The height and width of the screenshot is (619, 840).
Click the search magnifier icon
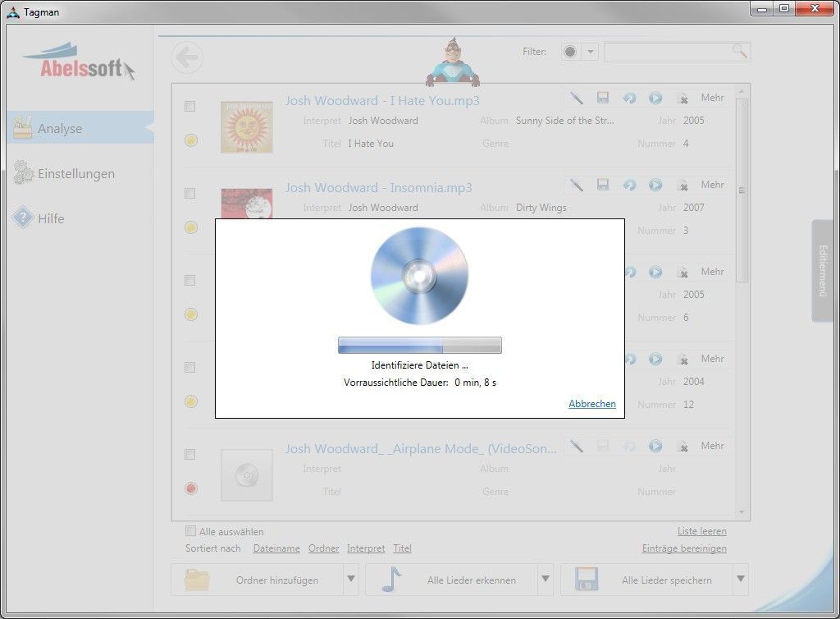click(x=739, y=52)
